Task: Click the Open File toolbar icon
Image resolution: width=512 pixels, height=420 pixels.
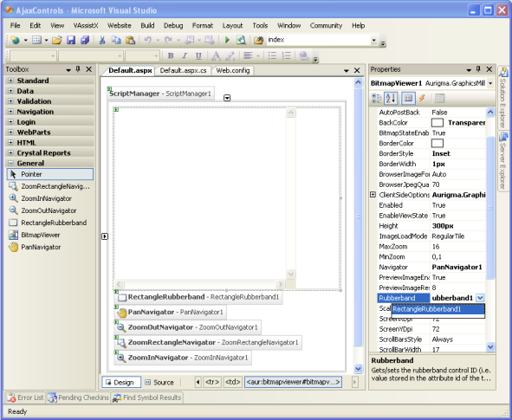Action: pyautogui.click(x=57, y=40)
